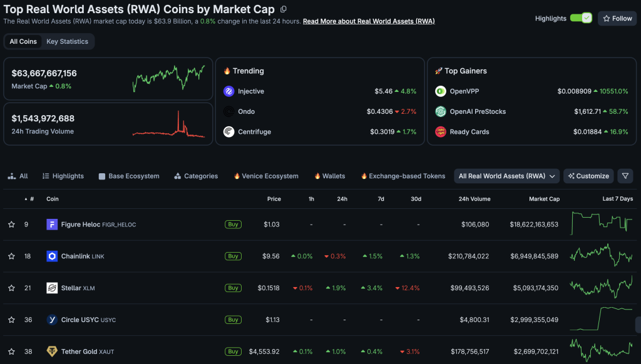Screen dimensions: 641x364
Task: Open Centrifuge from the Trending list
Action: pyautogui.click(x=254, y=131)
